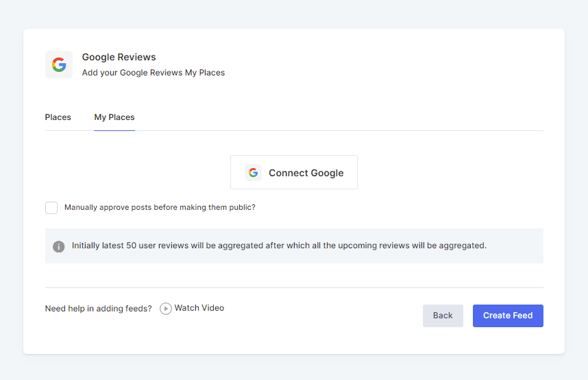Click the info icon in the notice banner
Viewport: 588px width, 380px height.
[x=59, y=246]
